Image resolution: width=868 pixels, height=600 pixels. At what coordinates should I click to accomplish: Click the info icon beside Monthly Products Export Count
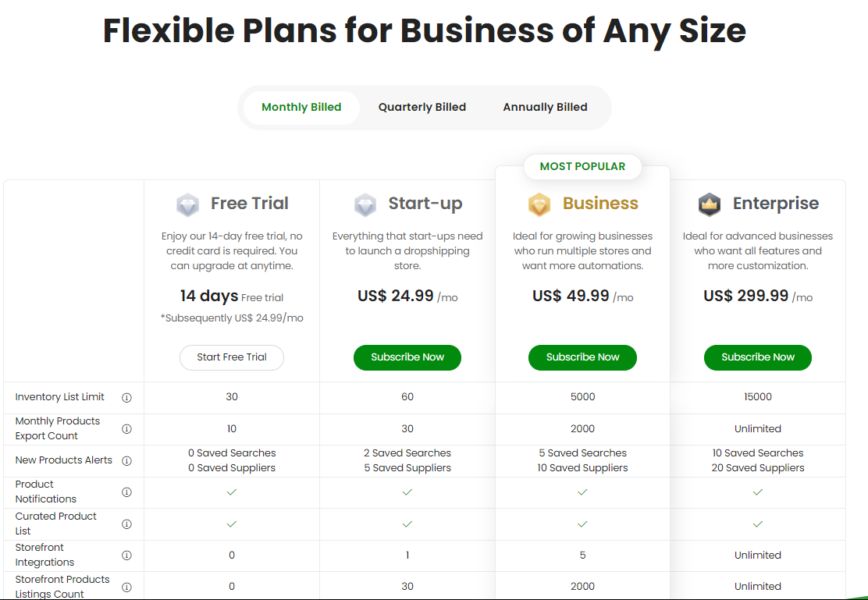click(126, 429)
